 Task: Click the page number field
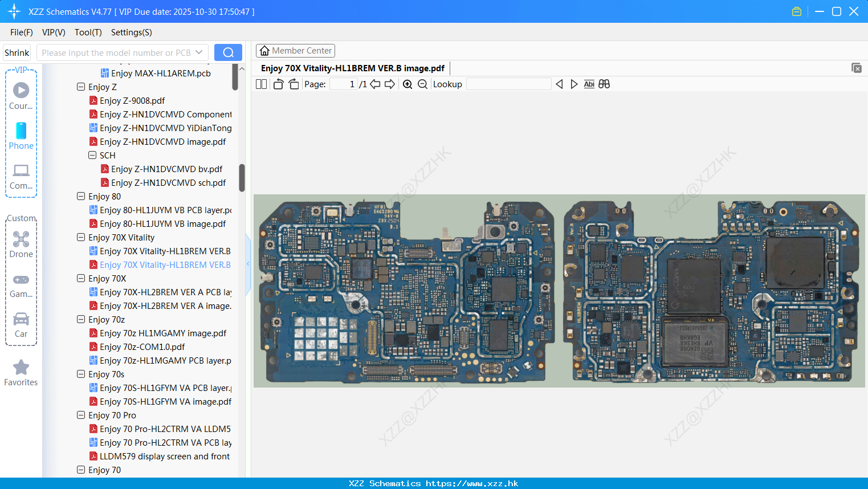point(344,84)
